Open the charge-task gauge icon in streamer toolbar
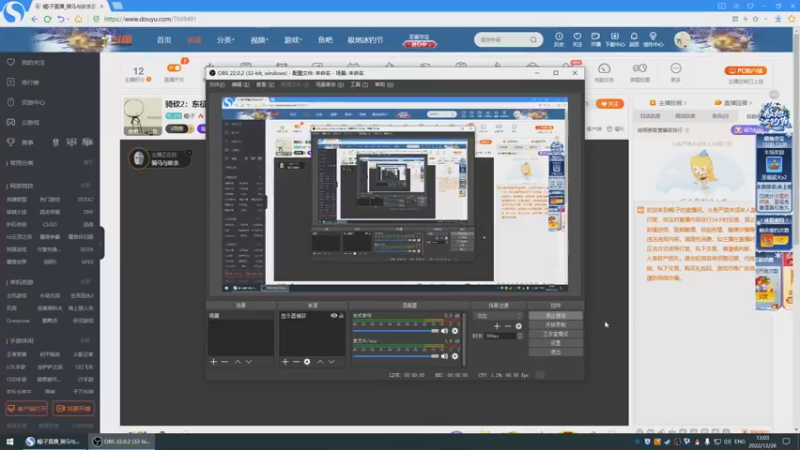The height and width of the screenshot is (450, 800). tap(604, 72)
